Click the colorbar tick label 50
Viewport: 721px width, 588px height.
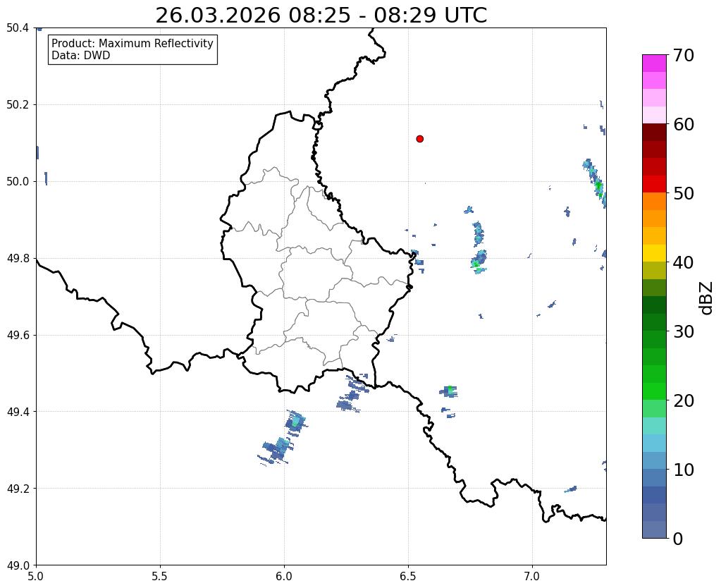(684, 193)
